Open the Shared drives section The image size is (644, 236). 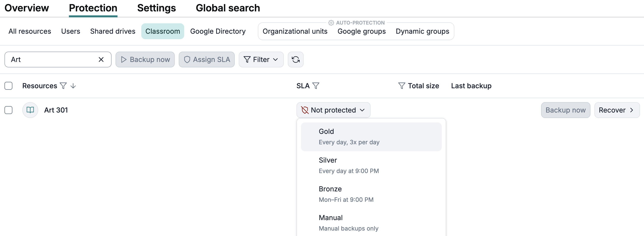113,31
